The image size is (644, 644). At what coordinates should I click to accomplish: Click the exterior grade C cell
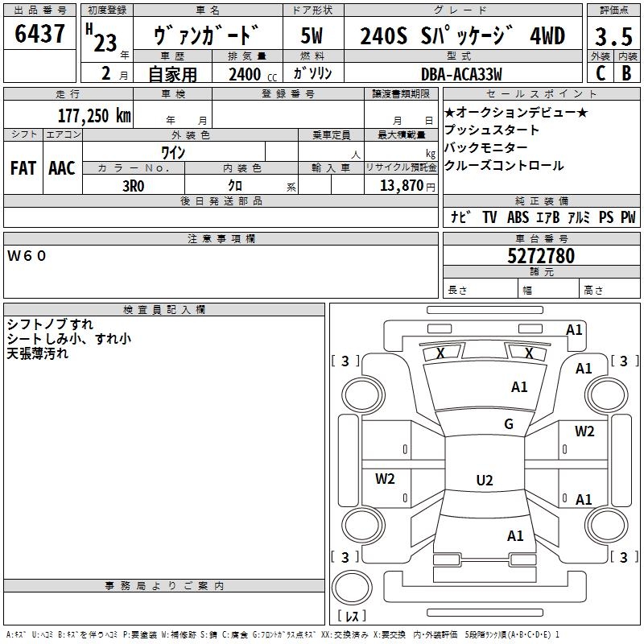(x=600, y=72)
